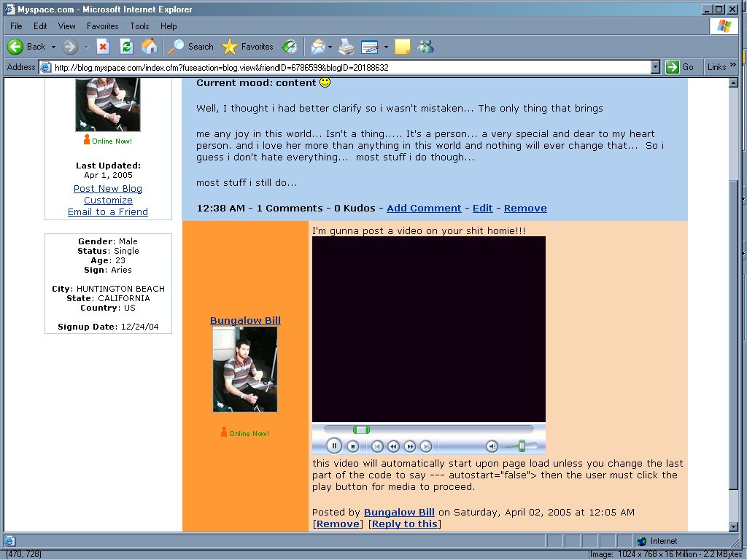The height and width of the screenshot is (560, 747).
Task: Expand the Back button history dropdown
Action: pos(53,47)
